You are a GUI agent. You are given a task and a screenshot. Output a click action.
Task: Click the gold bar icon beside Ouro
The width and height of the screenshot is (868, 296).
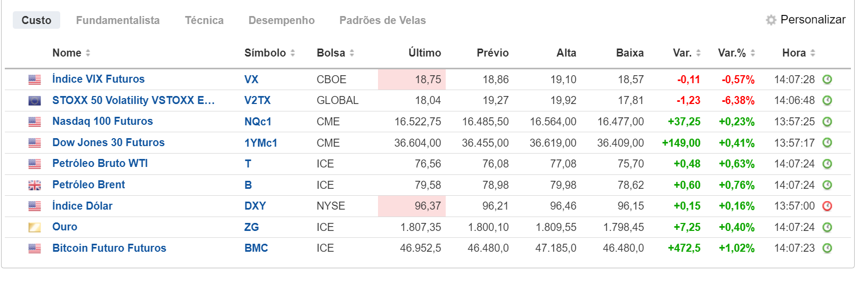(x=35, y=227)
